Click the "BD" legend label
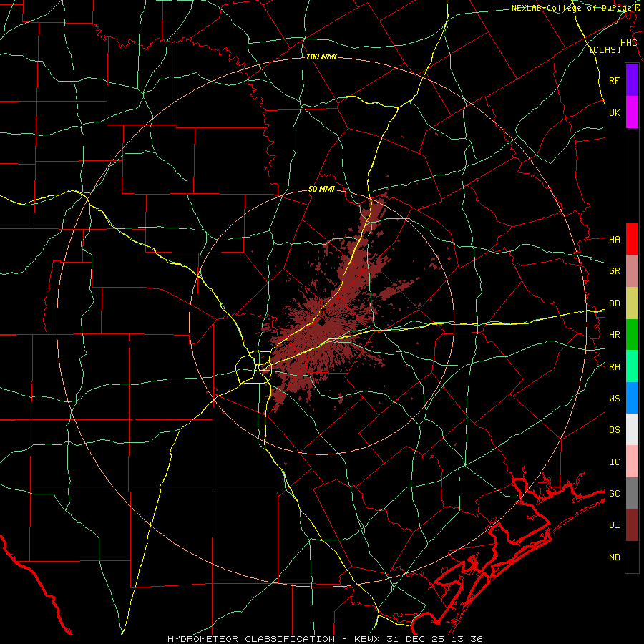Screen dimensions: 644x644 tap(614, 303)
